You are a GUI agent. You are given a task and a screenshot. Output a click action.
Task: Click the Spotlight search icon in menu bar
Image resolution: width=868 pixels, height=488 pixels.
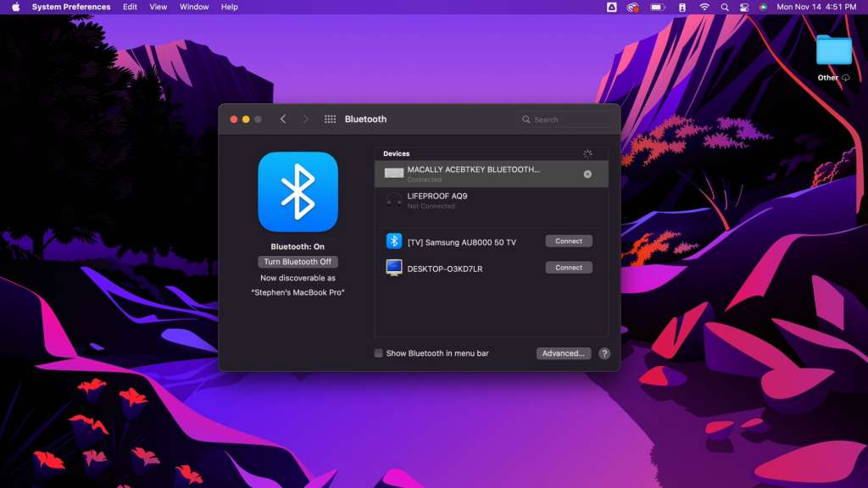pyautogui.click(x=725, y=7)
